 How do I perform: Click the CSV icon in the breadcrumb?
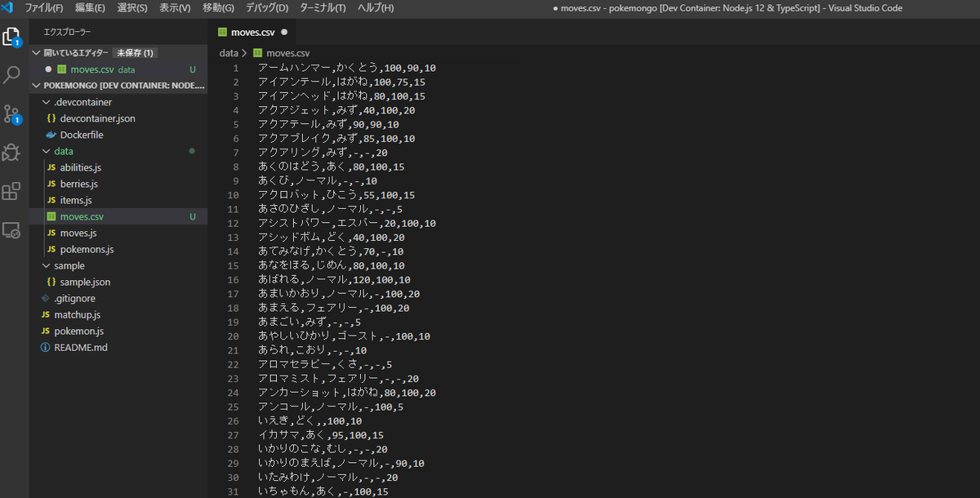[260, 53]
